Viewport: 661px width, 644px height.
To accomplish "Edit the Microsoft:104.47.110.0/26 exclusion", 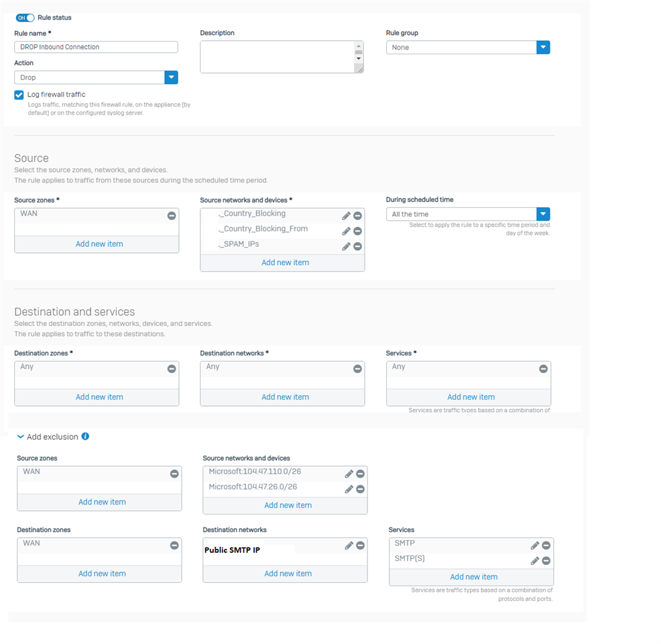I will 349,474.
